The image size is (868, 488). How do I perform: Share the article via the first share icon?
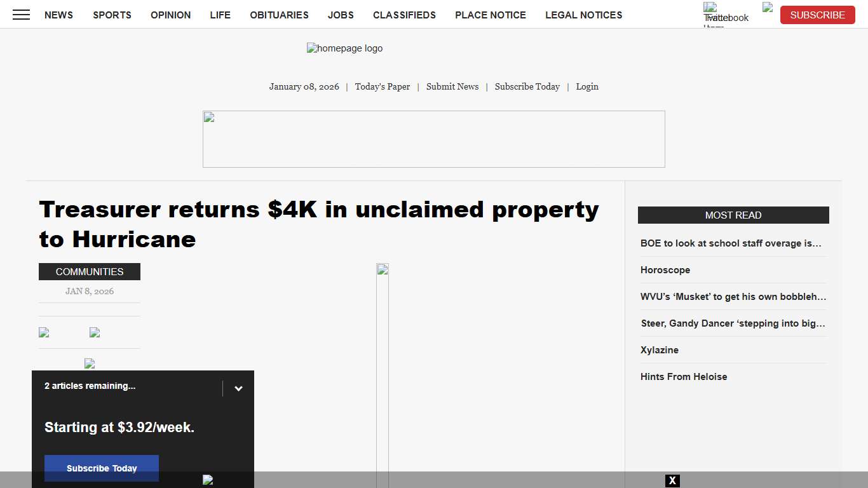(43, 332)
